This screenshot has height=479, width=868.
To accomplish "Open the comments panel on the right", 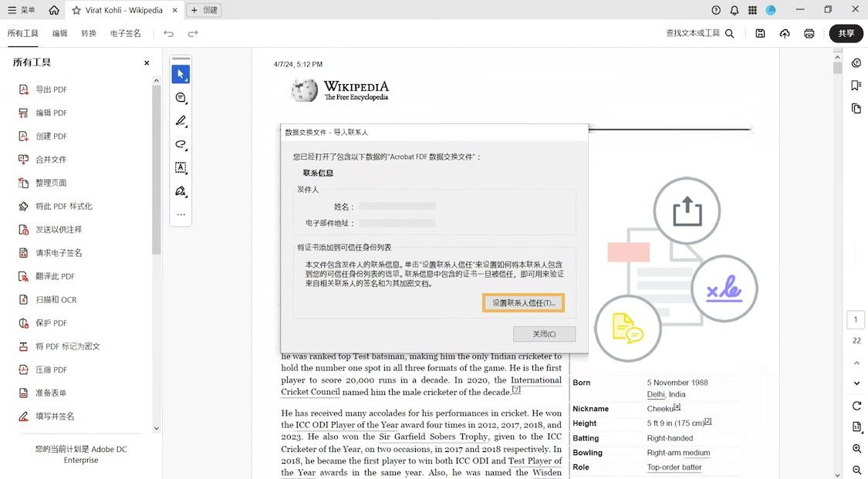I will click(x=856, y=62).
